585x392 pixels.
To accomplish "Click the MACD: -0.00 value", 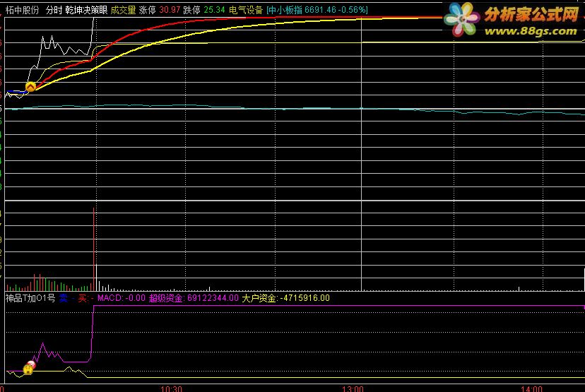I will click(x=122, y=298).
